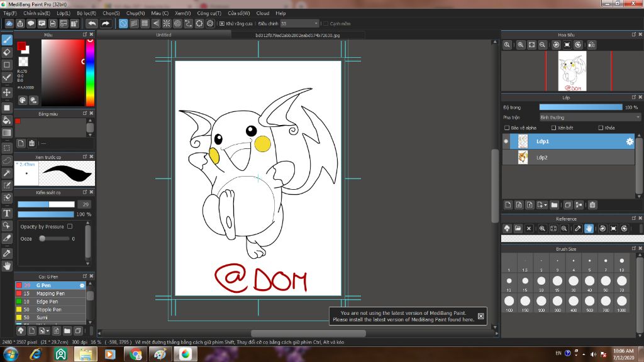Activate the hand tool in Reference panel

(x=589, y=229)
